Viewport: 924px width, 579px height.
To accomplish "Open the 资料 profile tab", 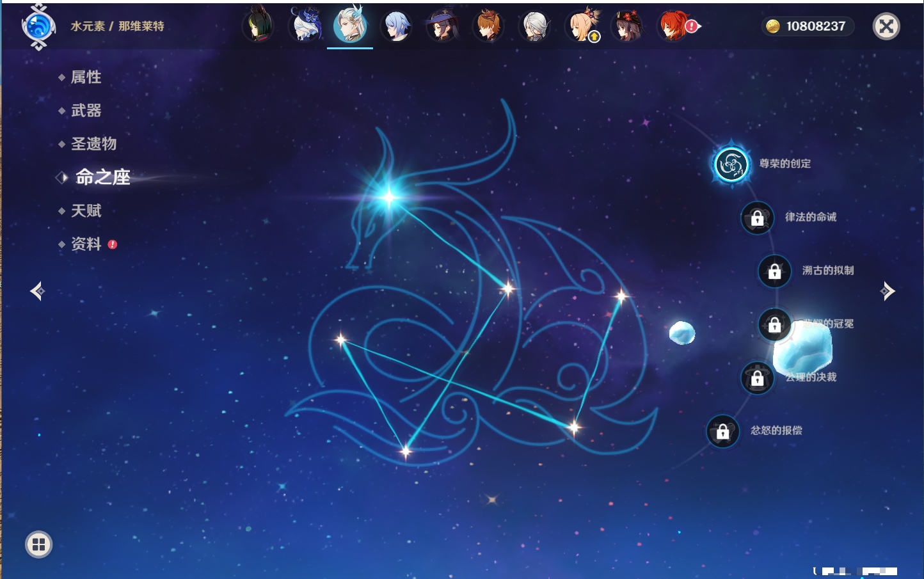I will tap(86, 244).
